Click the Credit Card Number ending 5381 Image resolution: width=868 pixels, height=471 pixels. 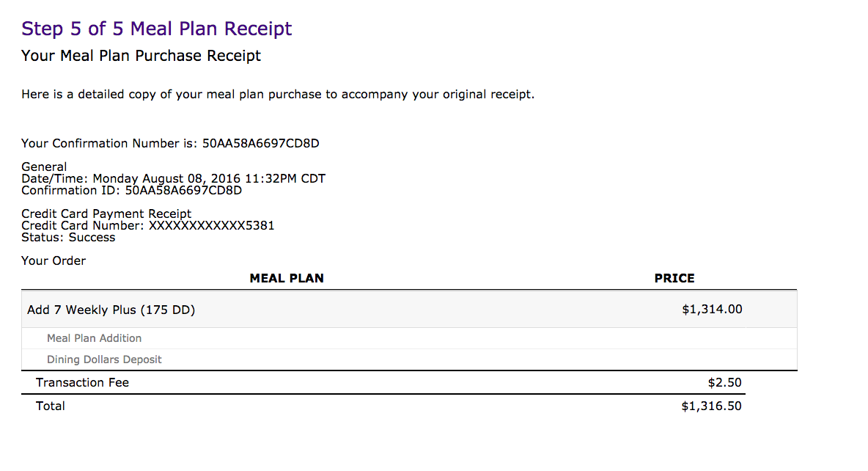(148, 225)
